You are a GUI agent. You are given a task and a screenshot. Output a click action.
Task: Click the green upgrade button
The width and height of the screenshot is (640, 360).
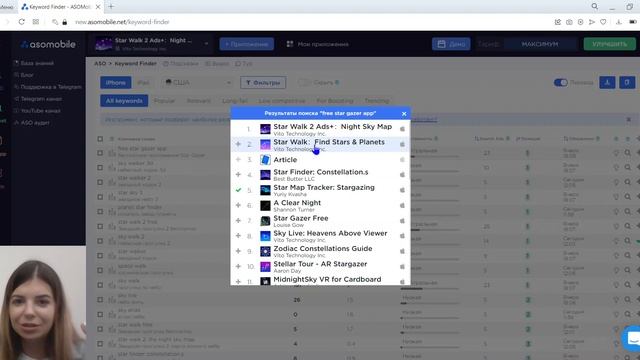coord(609,44)
